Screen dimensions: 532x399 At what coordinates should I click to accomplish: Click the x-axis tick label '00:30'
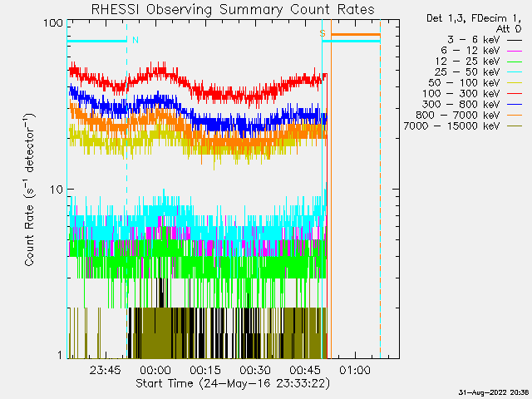click(x=255, y=370)
